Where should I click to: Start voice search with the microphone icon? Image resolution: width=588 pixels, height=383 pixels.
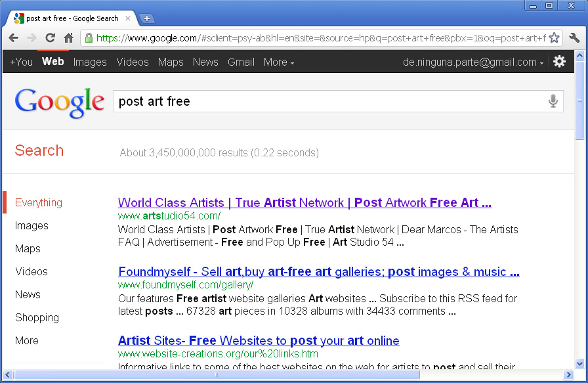(x=553, y=101)
